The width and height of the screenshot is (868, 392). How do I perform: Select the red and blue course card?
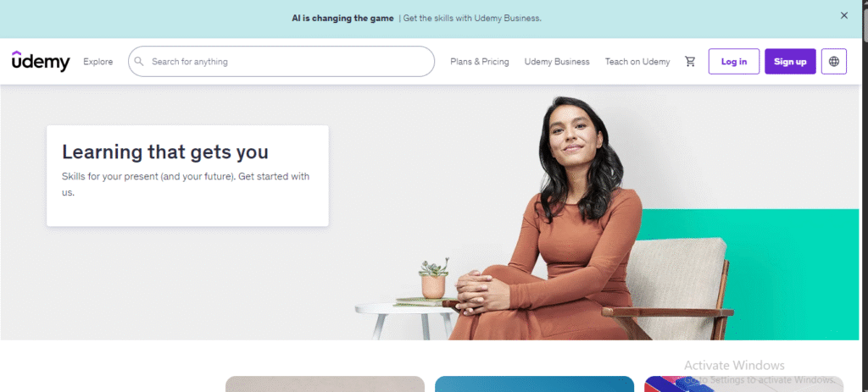point(743,384)
